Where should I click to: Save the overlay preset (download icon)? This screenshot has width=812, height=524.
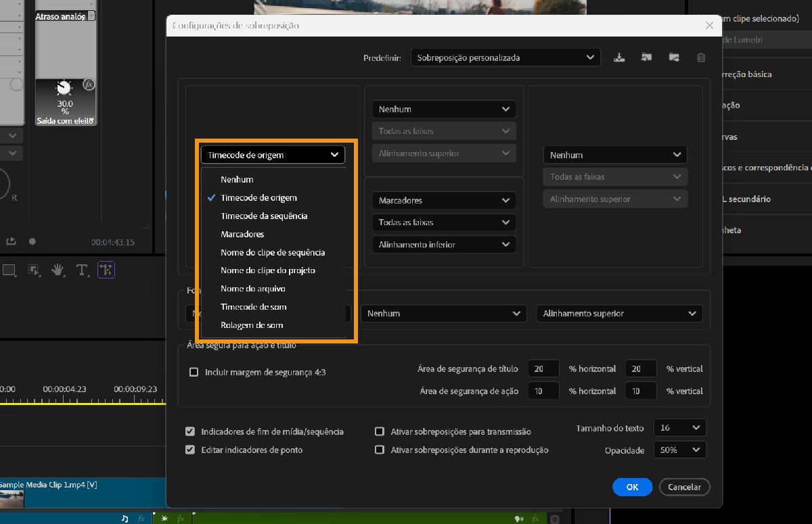[x=619, y=58]
